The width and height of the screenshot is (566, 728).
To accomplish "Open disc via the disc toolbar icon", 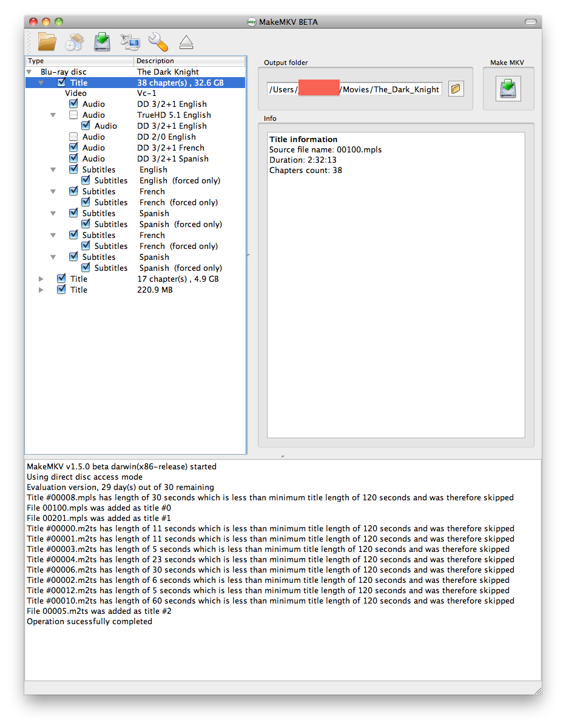I will tap(74, 42).
